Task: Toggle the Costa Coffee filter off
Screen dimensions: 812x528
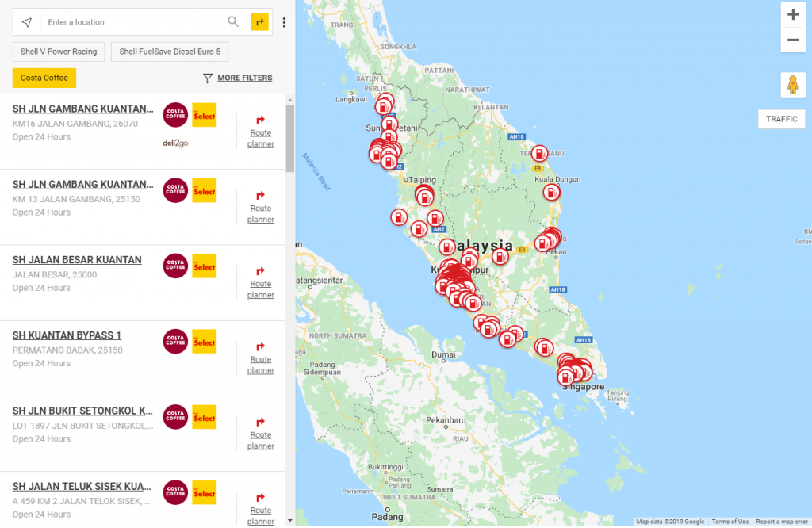Action: [x=44, y=78]
